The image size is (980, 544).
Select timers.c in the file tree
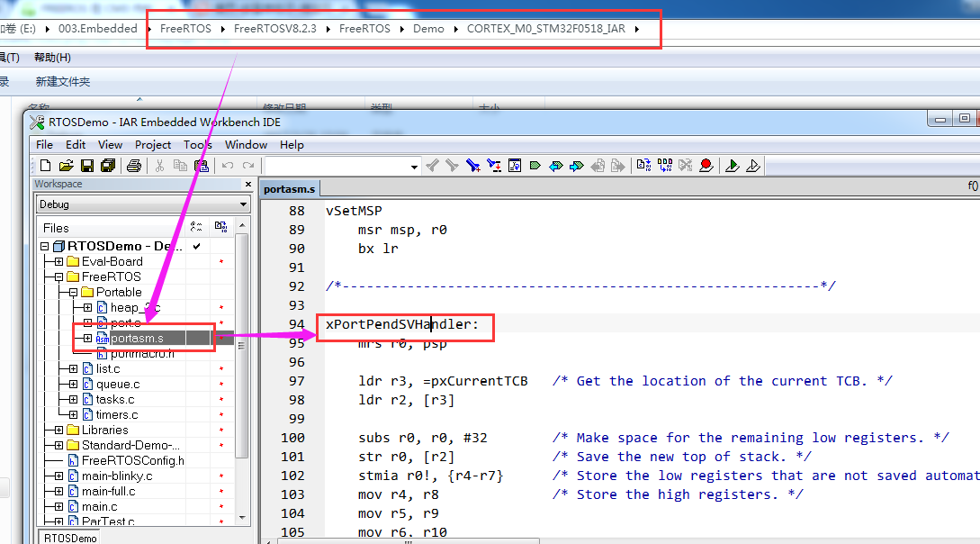(117, 414)
